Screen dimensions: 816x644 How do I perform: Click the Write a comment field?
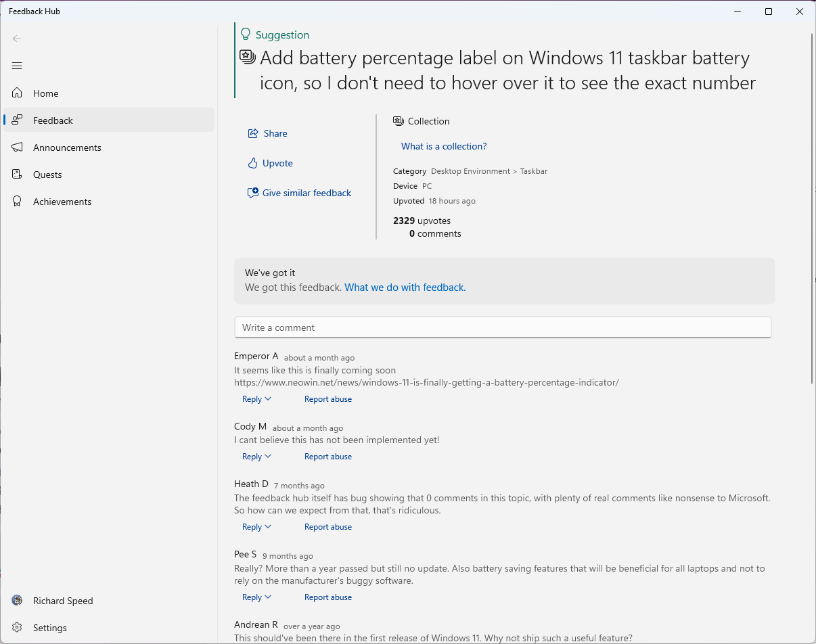(x=503, y=327)
